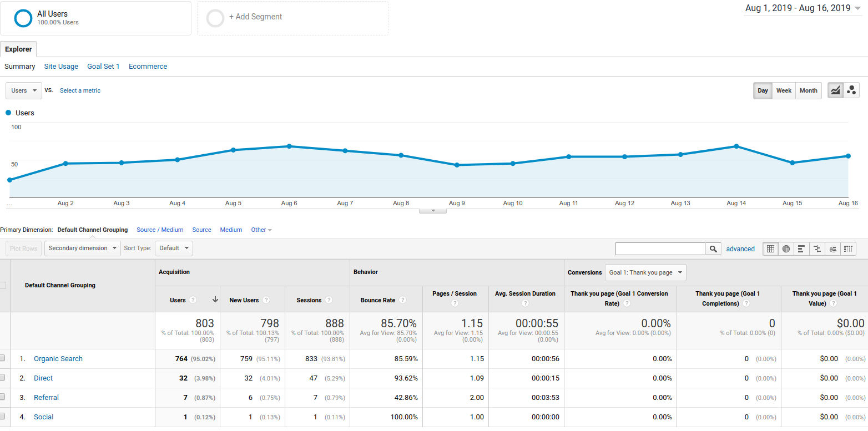The width and height of the screenshot is (868, 431).
Task: Select the data table view icon
Action: [x=770, y=249]
